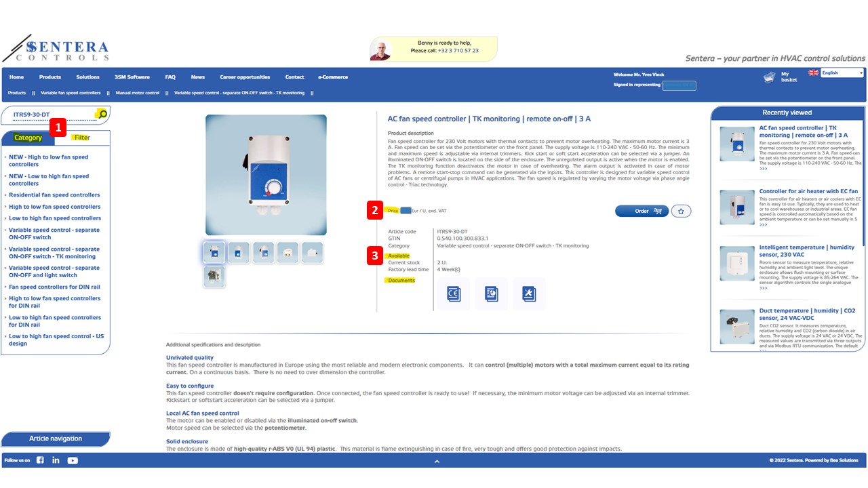Open the datasheet document icon
This screenshot has width=868, height=488.
pos(492,293)
